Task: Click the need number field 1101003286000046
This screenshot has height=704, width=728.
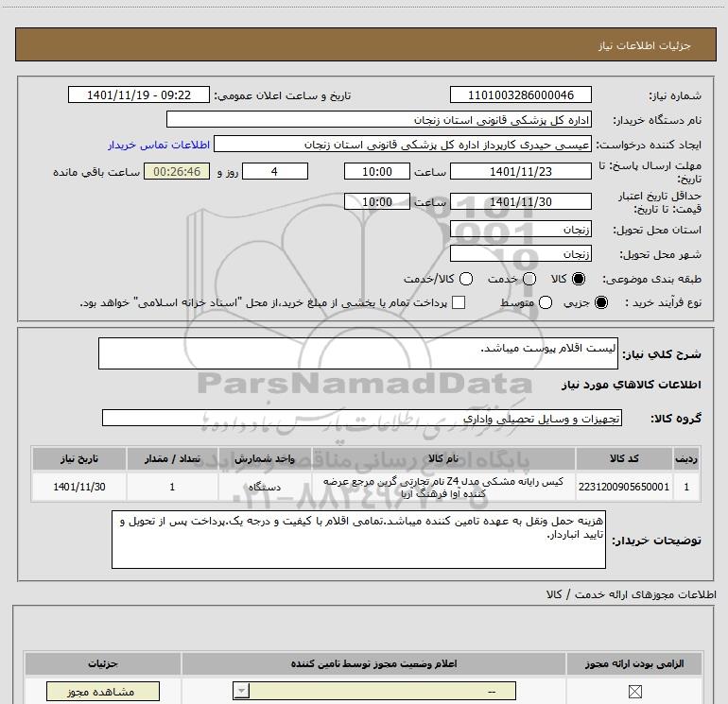Action: tap(520, 94)
